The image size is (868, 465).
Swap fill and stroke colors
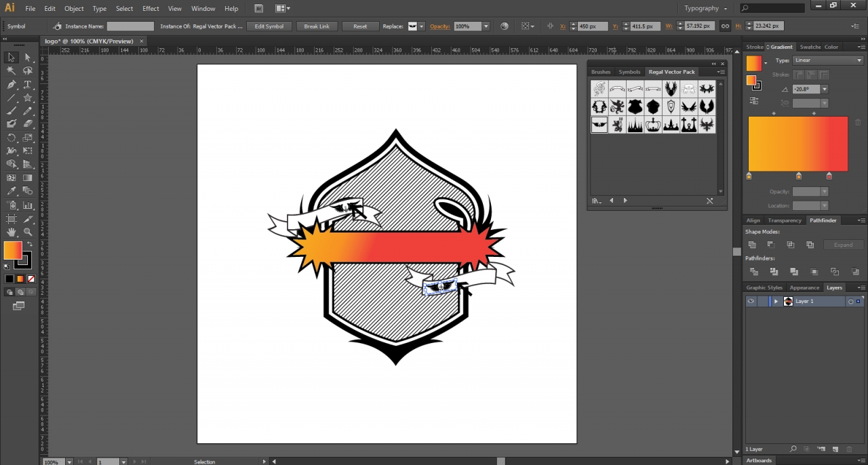tap(30, 244)
